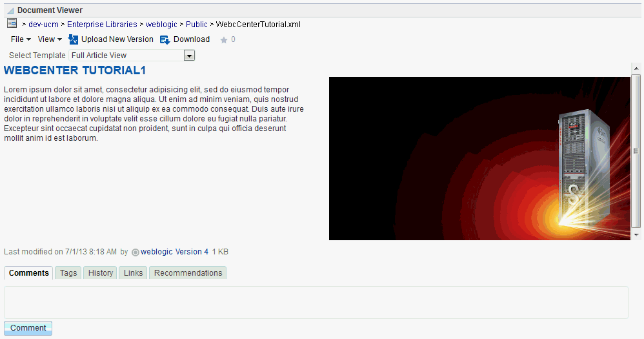Image resolution: width=644 pixels, height=339 pixels.
Task: Click the likes count 0
Action: (234, 39)
